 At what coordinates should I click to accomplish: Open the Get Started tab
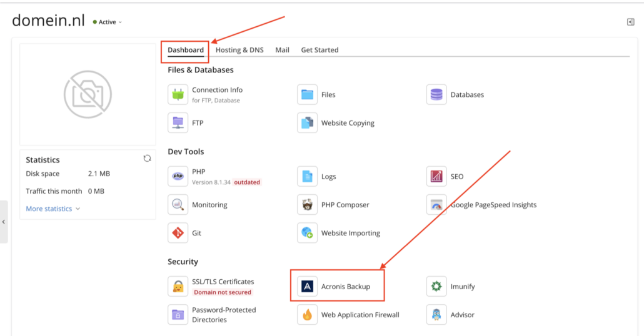(319, 50)
